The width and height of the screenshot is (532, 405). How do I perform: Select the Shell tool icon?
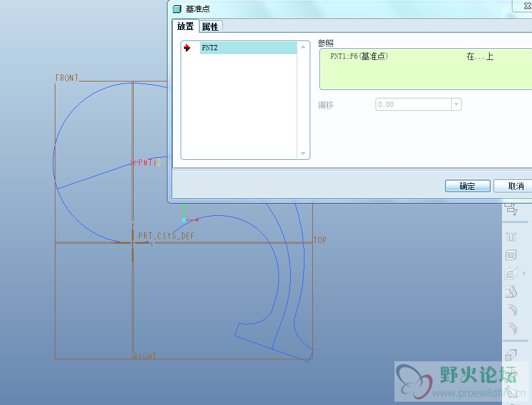(511, 255)
